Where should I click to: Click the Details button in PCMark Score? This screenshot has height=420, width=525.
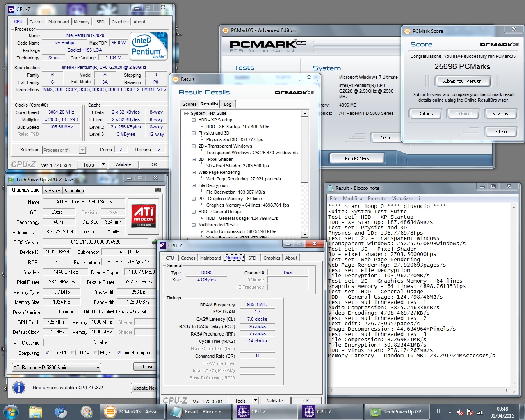[x=427, y=114]
